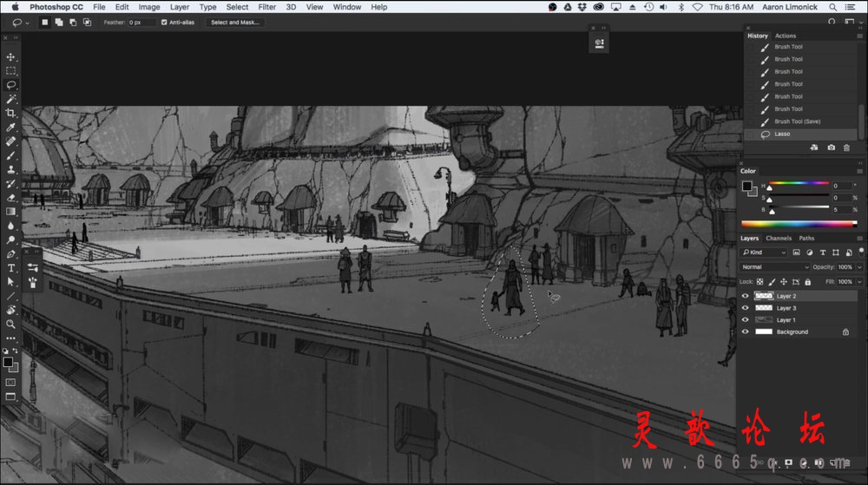Screen dimensions: 868x485
Task: Select the Gradient tool
Action: pyautogui.click(x=10, y=211)
